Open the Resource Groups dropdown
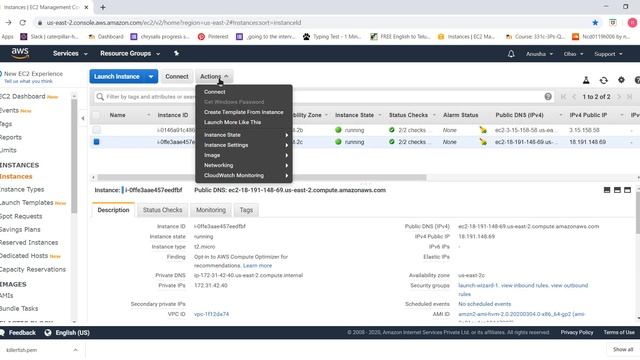640x360 pixels. 130,53
